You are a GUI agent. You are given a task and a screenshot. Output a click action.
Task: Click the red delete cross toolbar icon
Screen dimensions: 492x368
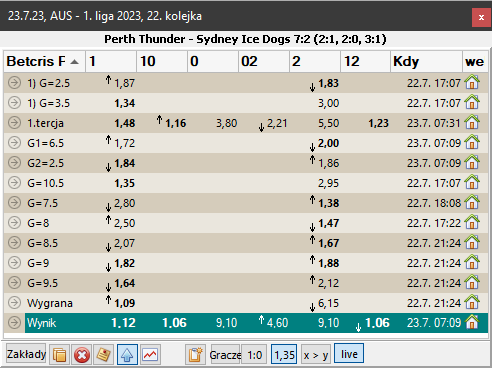82,354
